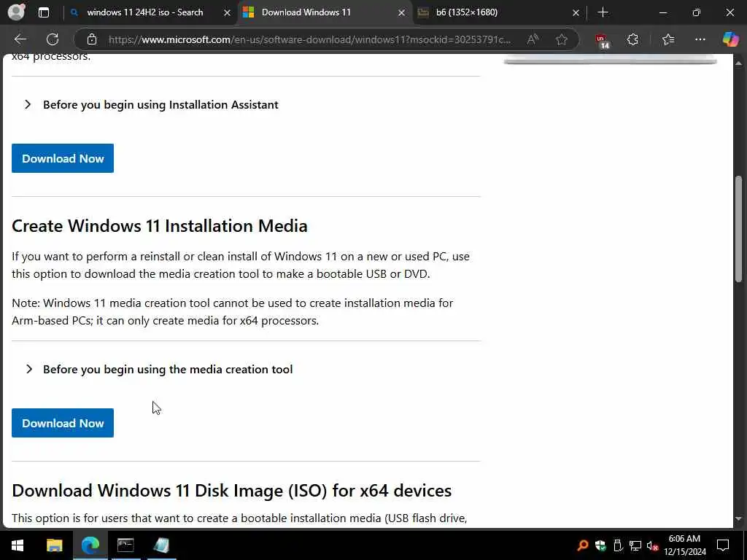747x560 pixels.
Task: Open the Edge profile avatar
Action: pyautogui.click(x=17, y=12)
